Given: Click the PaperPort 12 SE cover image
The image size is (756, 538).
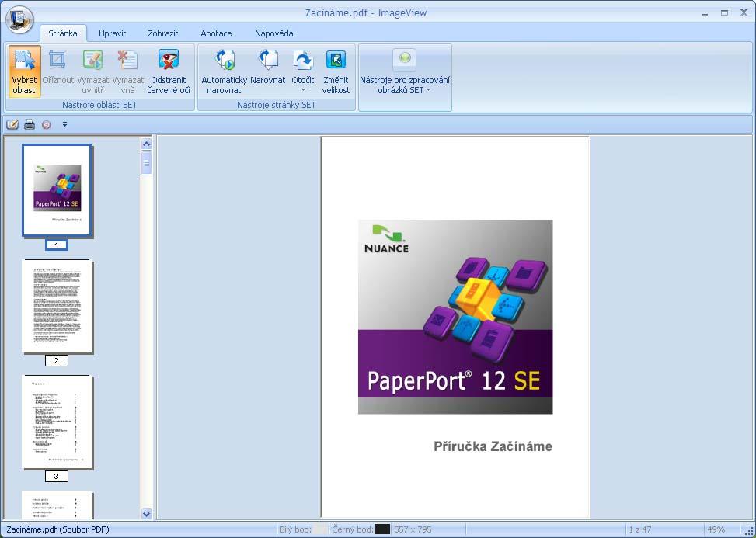Looking at the screenshot, I should pyautogui.click(x=455, y=317).
